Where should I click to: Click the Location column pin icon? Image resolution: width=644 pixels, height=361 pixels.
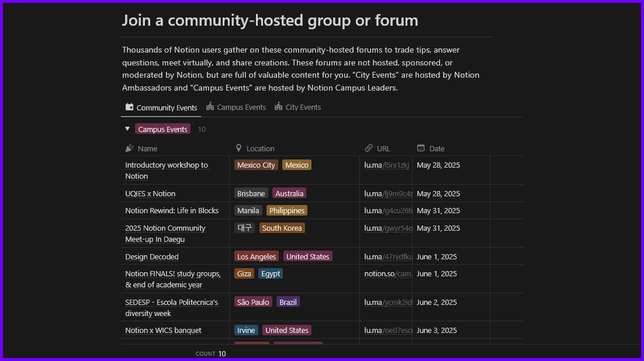pyautogui.click(x=238, y=148)
